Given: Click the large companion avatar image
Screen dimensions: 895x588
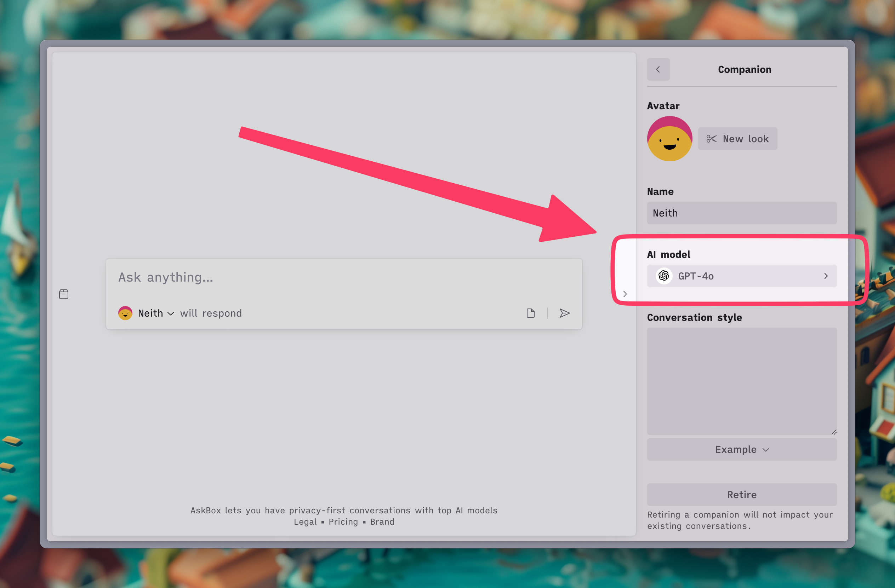Looking at the screenshot, I should coord(669,139).
